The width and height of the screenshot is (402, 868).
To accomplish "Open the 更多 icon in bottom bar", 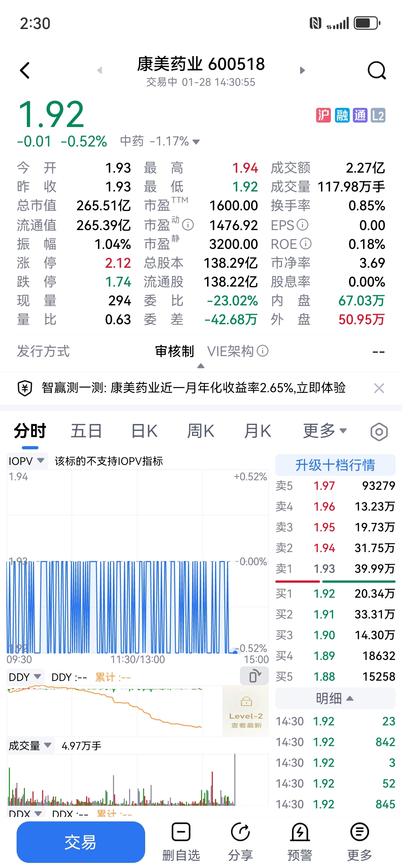I will 360,841.
